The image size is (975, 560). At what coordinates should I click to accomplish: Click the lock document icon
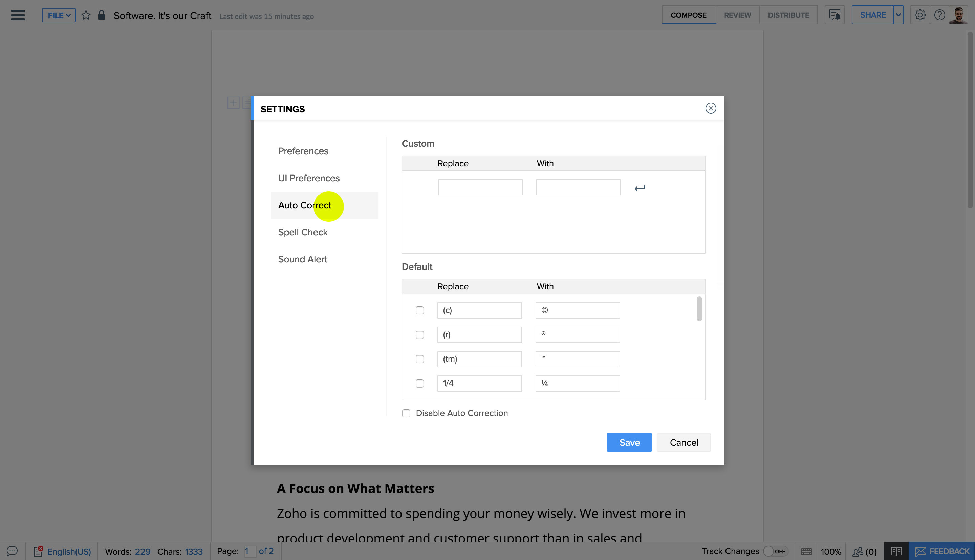click(x=102, y=15)
